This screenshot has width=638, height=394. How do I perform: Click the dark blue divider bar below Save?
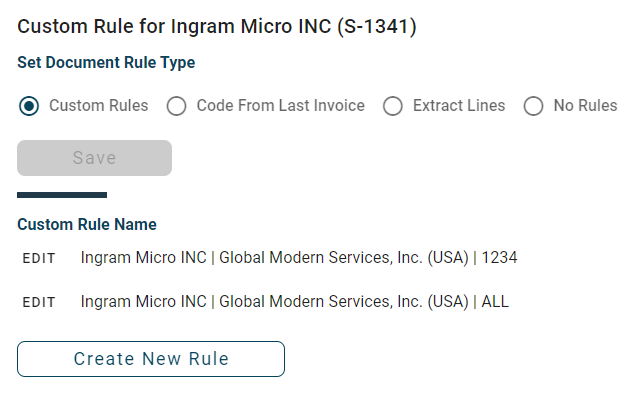[62, 195]
